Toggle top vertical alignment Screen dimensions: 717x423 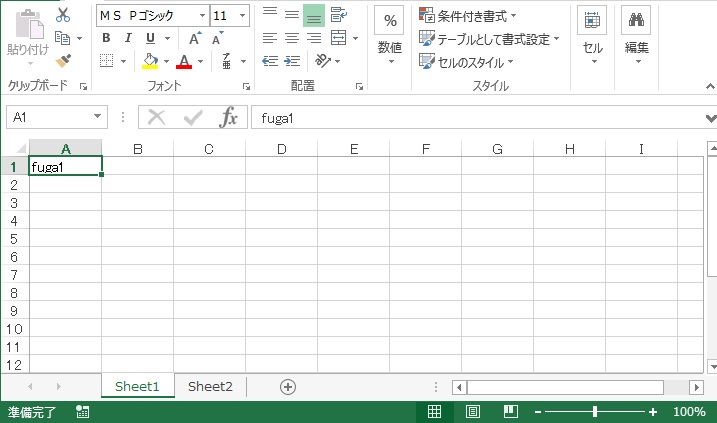coord(270,15)
